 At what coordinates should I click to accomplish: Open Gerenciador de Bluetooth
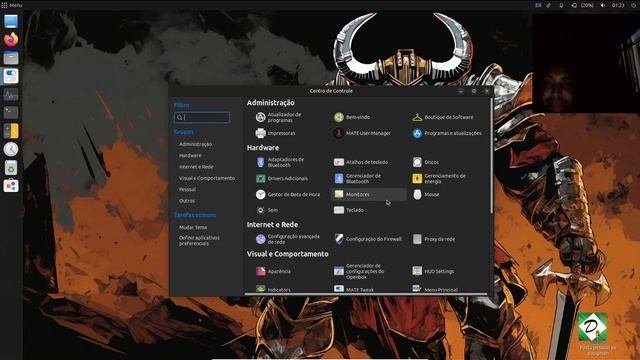[358, 178]
